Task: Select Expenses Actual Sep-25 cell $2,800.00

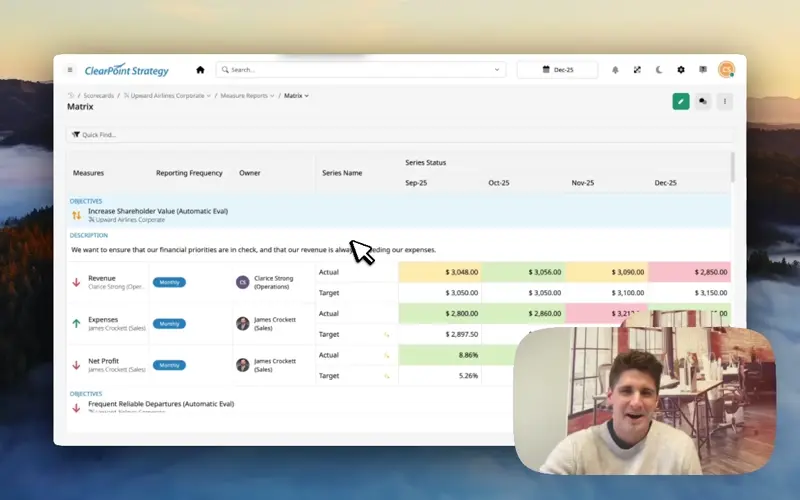Action: 440,313
